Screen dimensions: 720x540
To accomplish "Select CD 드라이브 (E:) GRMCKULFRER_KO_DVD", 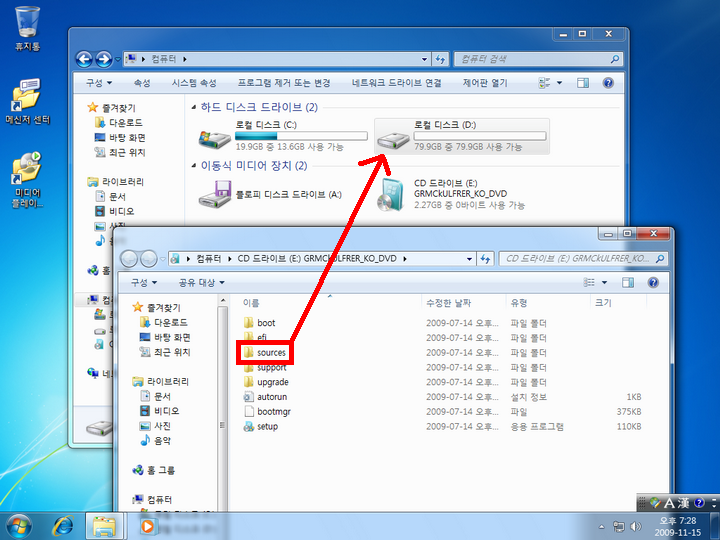I will [452, 194].
